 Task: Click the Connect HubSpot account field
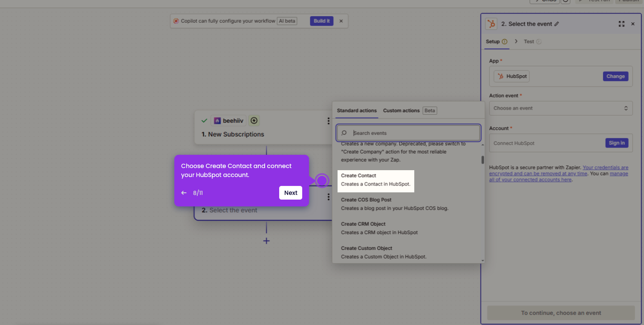coord(561,143)
